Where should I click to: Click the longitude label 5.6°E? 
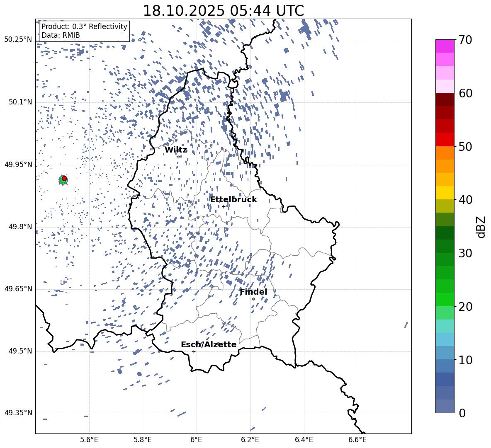89,440
